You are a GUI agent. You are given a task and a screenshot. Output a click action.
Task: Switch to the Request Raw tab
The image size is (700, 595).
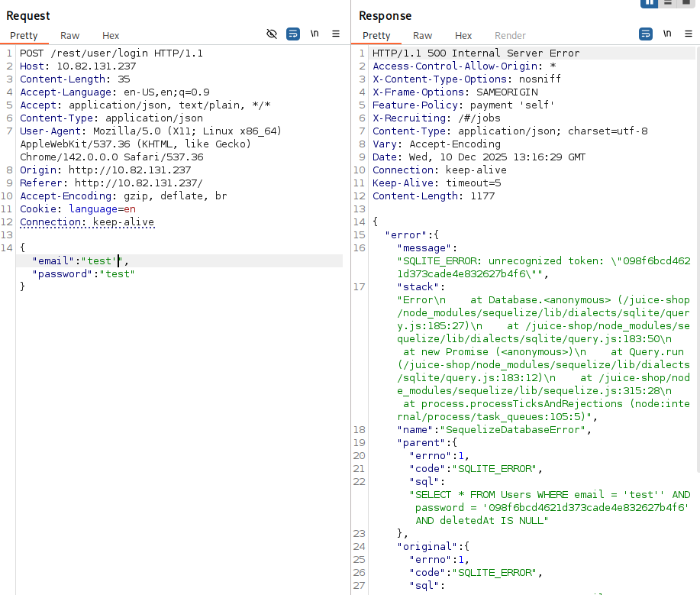point(69,36)
